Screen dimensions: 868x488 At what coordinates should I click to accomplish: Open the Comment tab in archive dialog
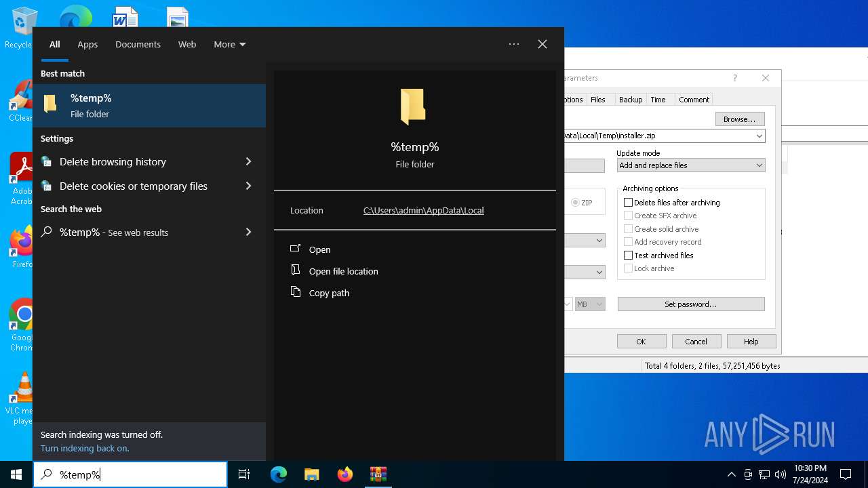(x=694, y=100)
